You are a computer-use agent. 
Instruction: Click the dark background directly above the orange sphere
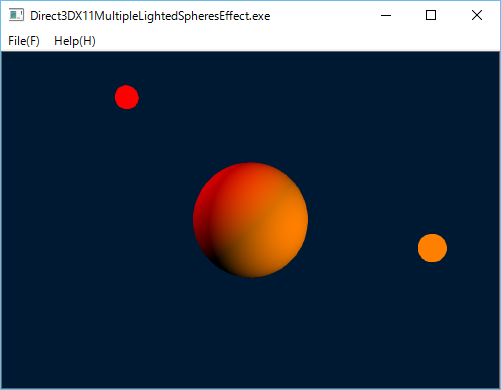(432, 187)
